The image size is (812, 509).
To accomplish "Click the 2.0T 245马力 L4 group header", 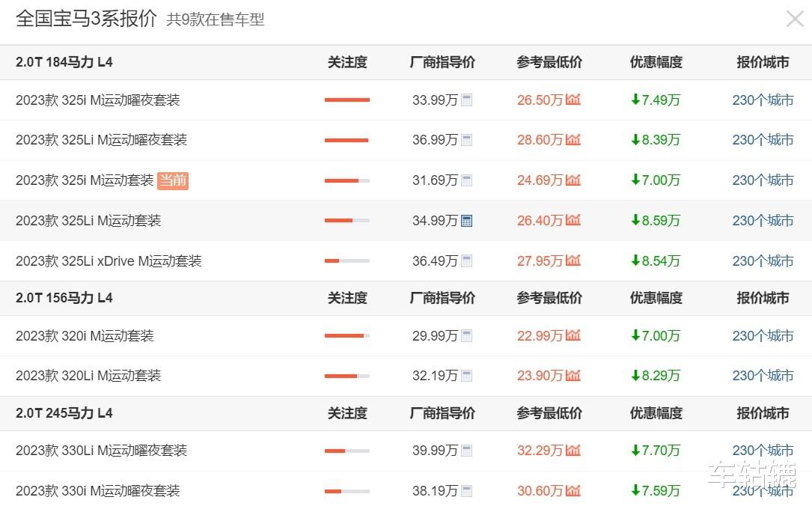I will [x=64, y=413].
